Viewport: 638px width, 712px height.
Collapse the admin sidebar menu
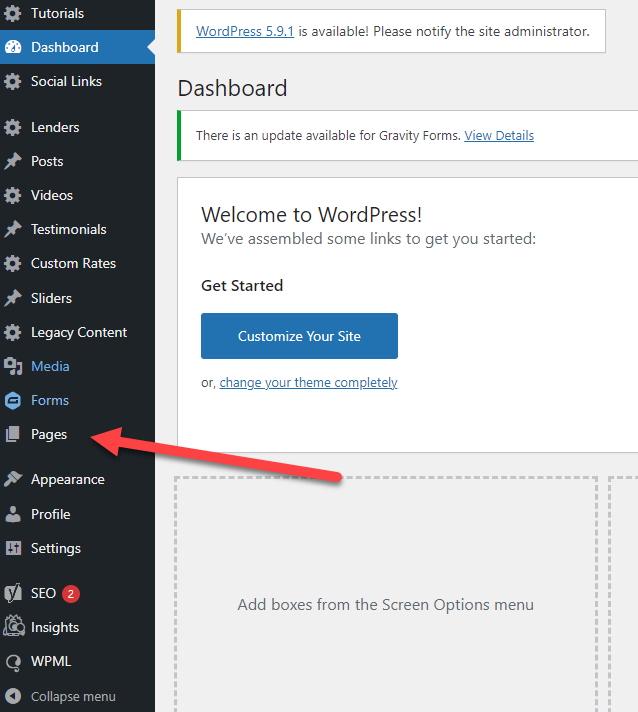(x=77, y=696)
